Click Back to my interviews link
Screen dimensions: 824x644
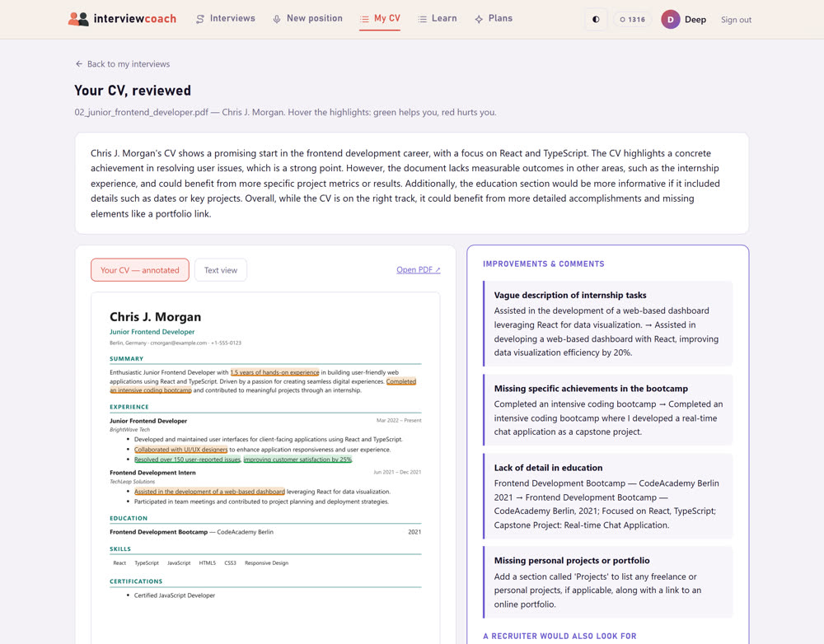(x=129, y=64)
